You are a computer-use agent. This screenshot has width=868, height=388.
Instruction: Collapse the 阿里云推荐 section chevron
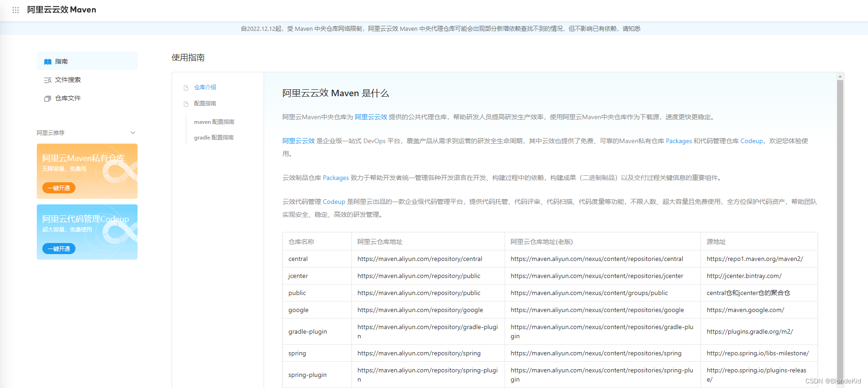pos(133,133)
